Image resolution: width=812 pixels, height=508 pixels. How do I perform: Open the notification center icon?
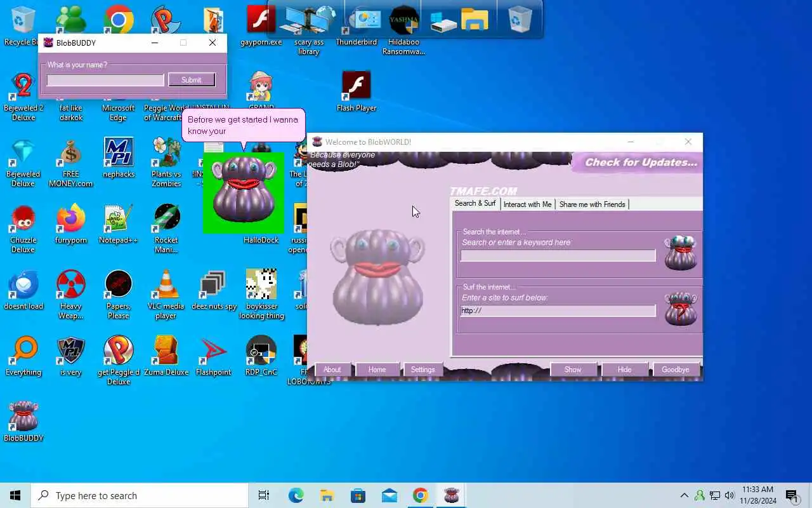coord(791,495)
